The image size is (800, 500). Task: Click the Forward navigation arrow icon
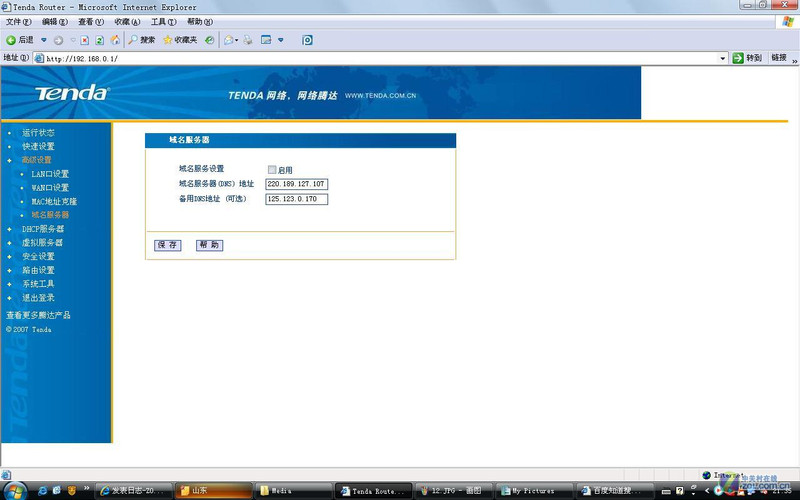(x=58, y=40)
